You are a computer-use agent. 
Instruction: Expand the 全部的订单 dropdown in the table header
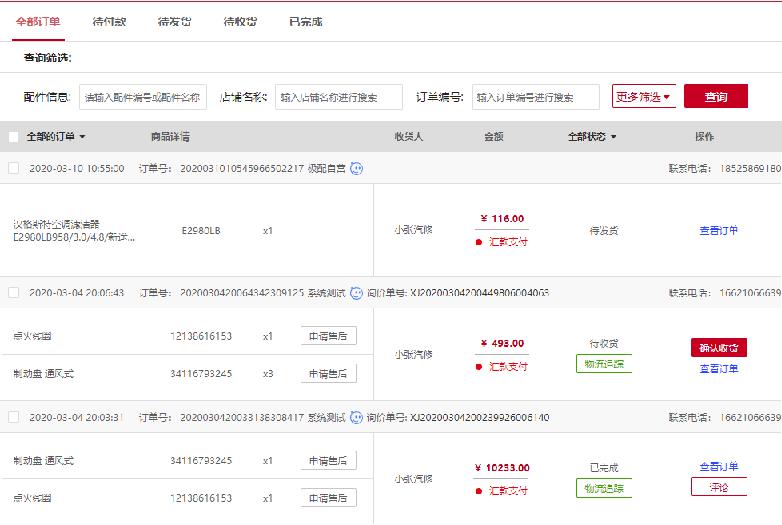click(x=56, y=137)
